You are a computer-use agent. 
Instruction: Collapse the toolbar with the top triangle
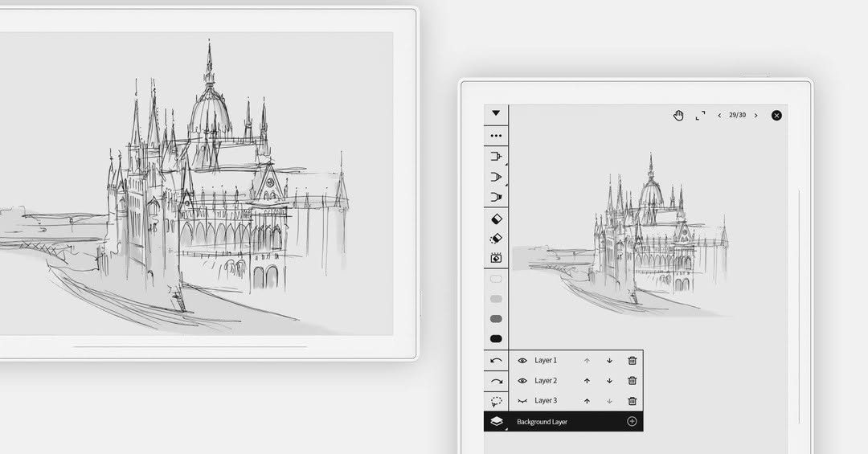pos(496,113)
